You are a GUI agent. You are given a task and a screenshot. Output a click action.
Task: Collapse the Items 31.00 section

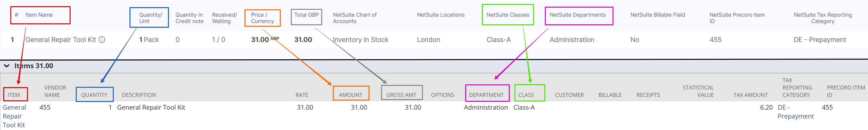tap(7, 66)
